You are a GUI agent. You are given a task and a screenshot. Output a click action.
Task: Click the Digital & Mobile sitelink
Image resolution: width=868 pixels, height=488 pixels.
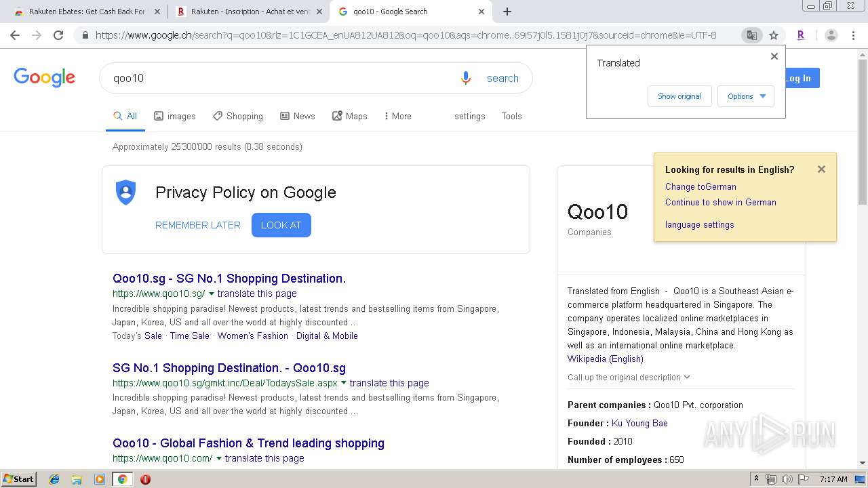coord(327,335)
